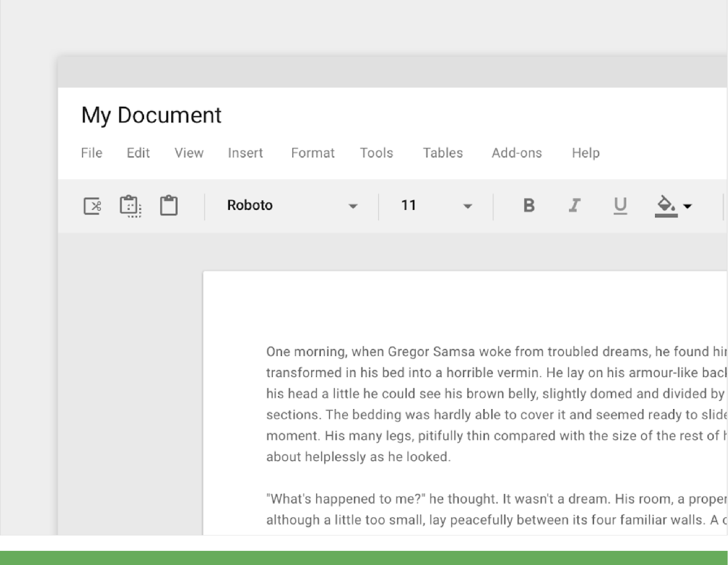Toggle italic formatting
Screen dimensions: 728x565
click(575, 205)
